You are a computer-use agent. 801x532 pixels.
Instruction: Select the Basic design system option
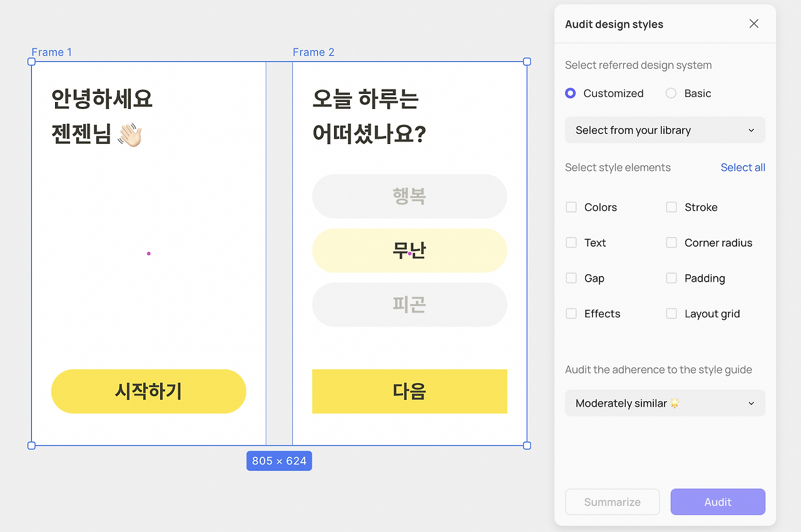tap(671, 93)
